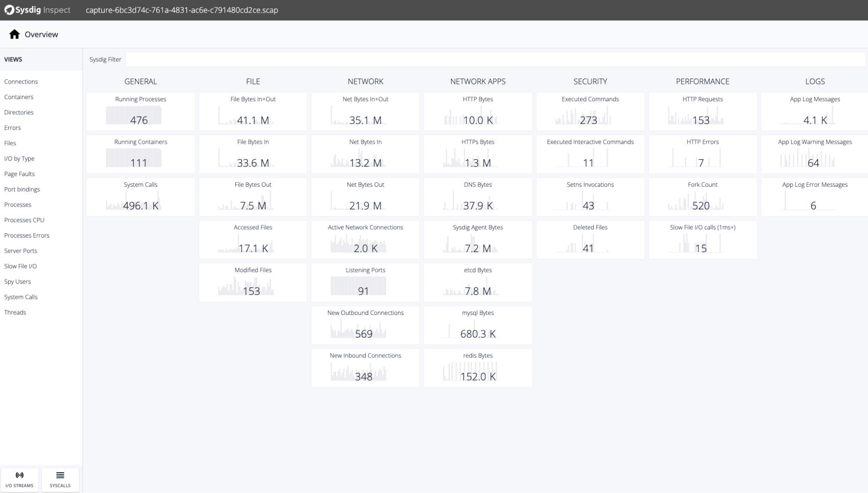This screenshot has width=868, height=493.
Task: Show the Spy Users view
Action: tap(17, 281)
